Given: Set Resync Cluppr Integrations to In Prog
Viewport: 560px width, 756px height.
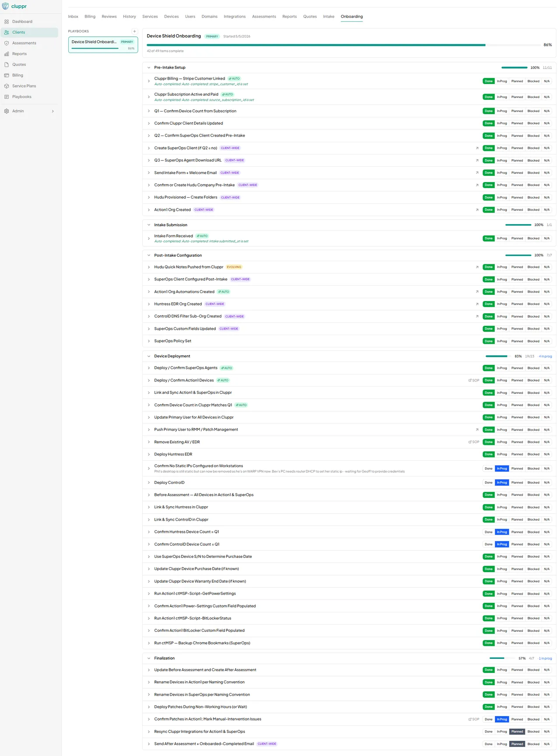Looking at the screenshot, I should [x=502, y=731].
